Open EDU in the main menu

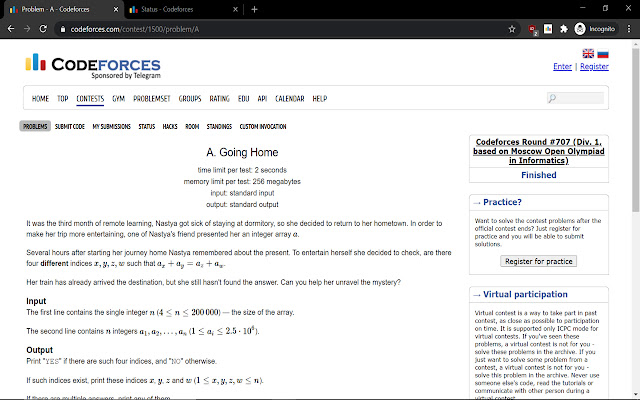pos(243,98)
